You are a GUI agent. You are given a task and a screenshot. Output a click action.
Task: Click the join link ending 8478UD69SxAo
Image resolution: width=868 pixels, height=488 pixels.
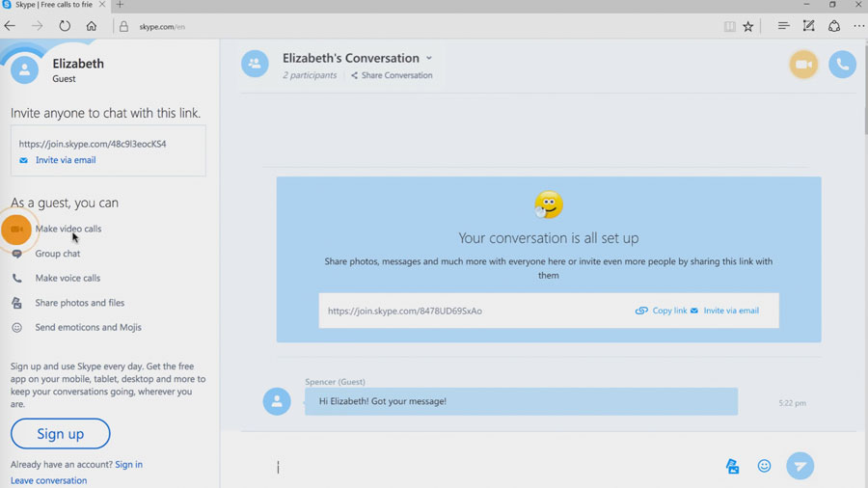(x=405, y=311)
